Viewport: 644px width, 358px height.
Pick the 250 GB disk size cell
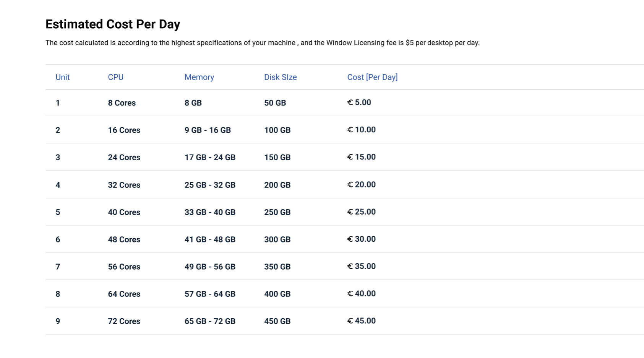click(277, 212)
